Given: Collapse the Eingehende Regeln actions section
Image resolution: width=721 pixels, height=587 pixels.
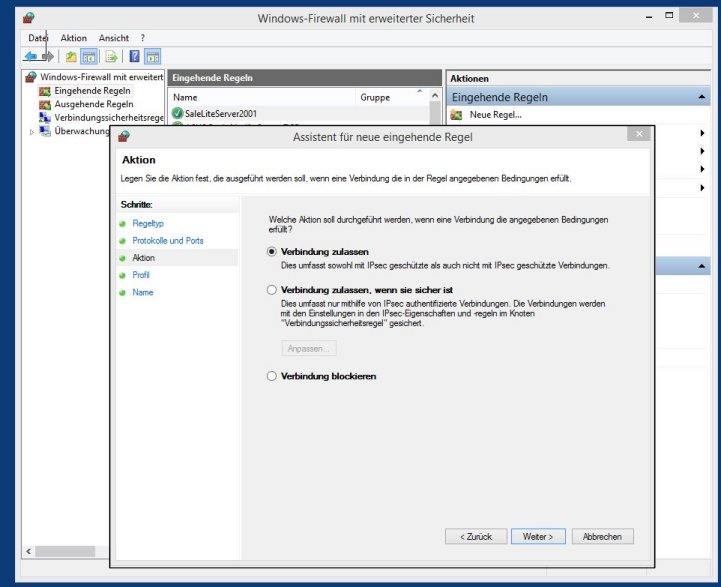Looking at the screenshot, I should tap(703, 97).
